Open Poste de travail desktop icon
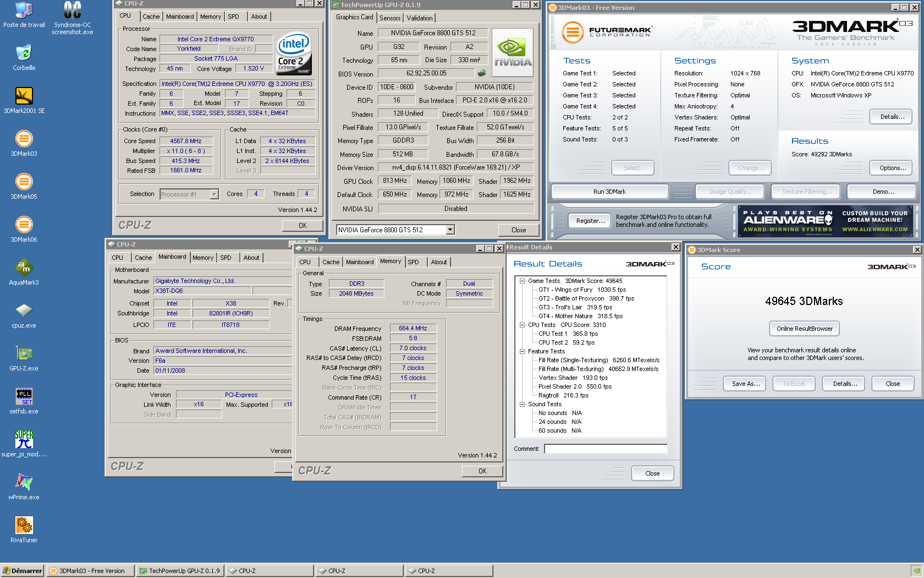 click(24, 15)
